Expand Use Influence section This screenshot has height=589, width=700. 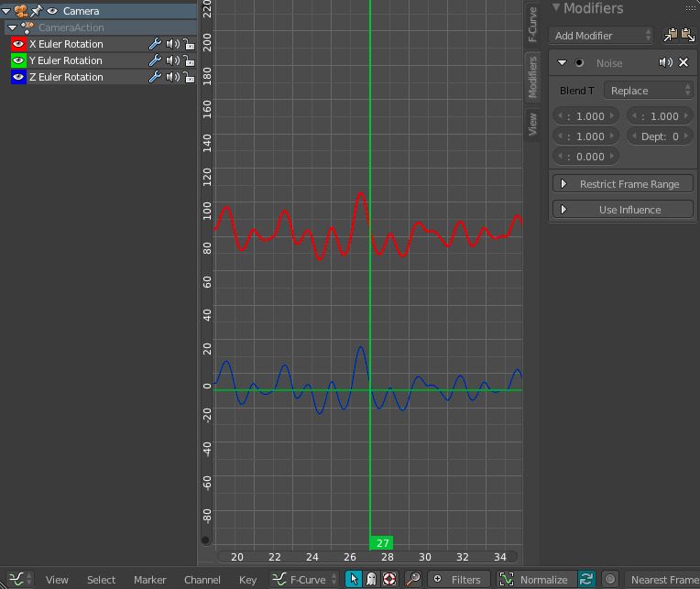[x=623, y=209]
